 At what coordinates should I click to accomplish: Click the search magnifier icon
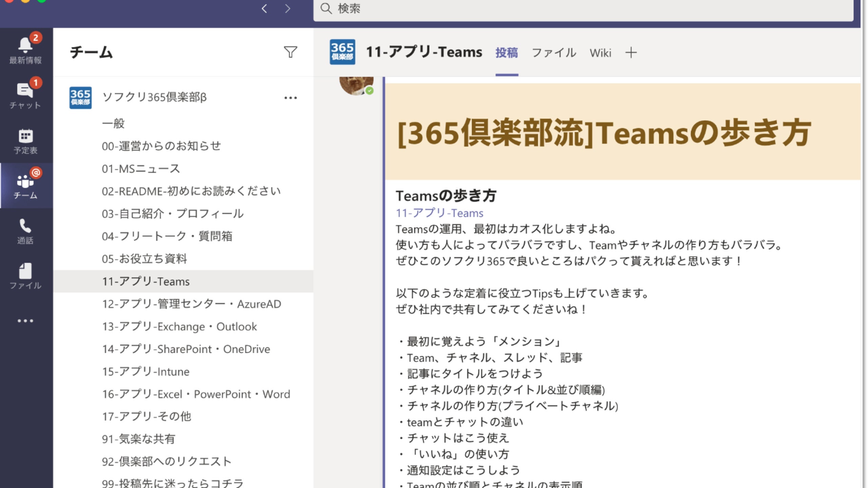point(326,8)
